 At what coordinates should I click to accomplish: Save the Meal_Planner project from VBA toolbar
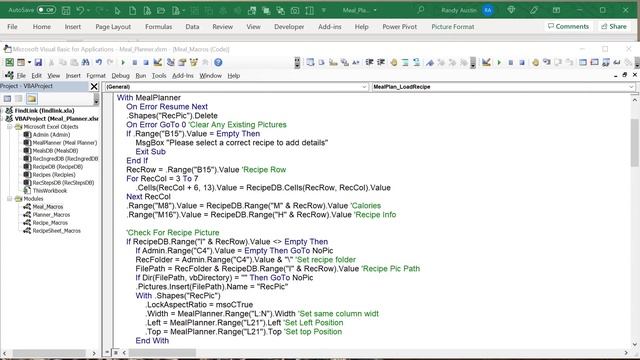pyautogui.click(x=38, y=62)
